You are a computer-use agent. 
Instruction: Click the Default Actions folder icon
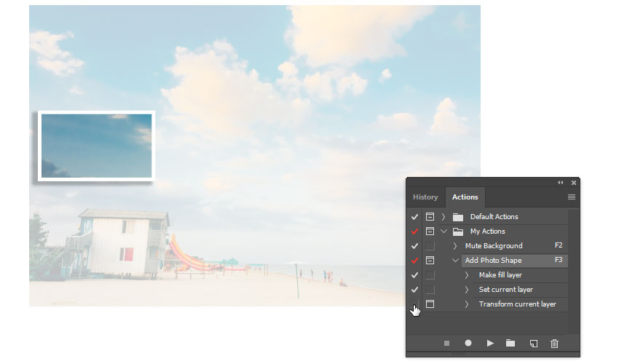[x=458, y=217]
